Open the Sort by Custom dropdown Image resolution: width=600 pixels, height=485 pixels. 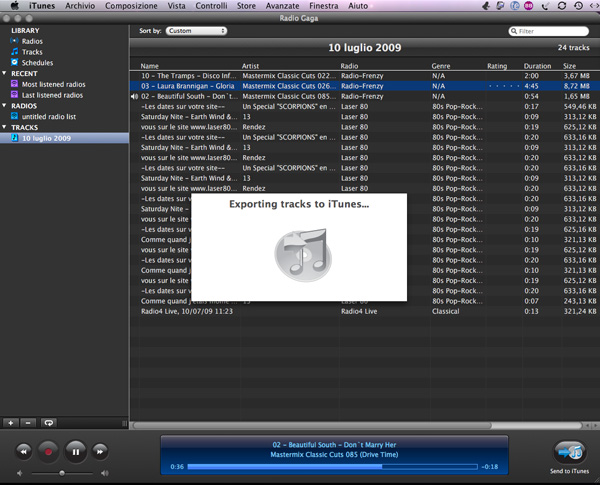[x=196, y=31]
